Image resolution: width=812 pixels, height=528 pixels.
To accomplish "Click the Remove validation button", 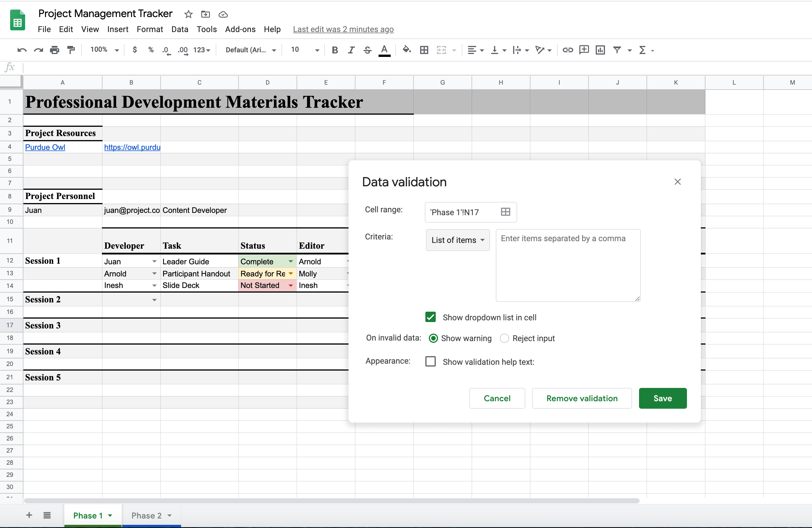I will tap(582, 398).
